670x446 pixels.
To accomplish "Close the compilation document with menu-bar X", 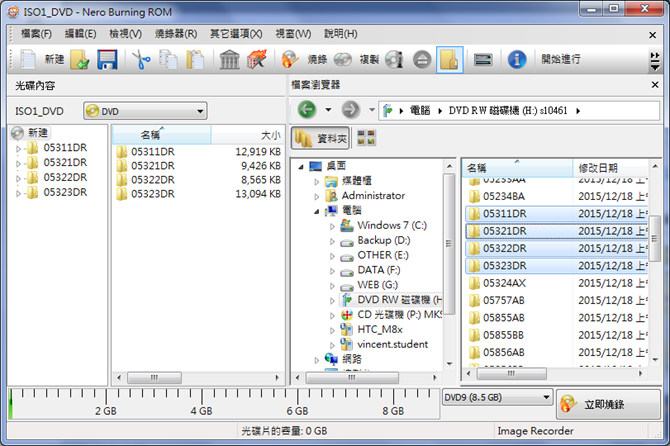I will coord(652,35).
